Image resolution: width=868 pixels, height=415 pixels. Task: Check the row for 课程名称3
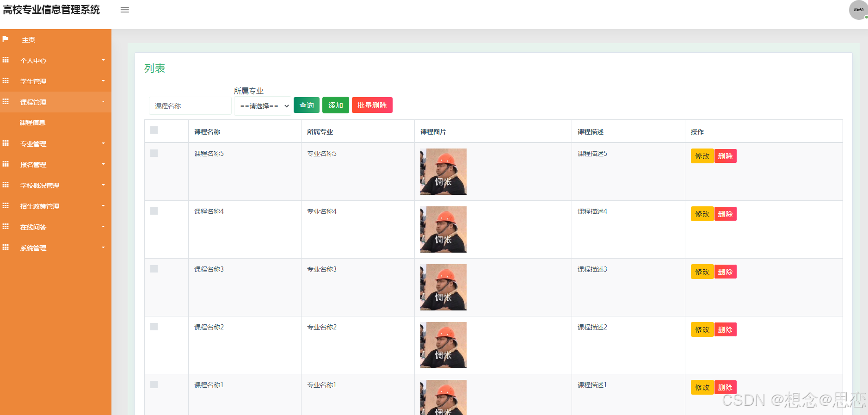pos(154,269)
